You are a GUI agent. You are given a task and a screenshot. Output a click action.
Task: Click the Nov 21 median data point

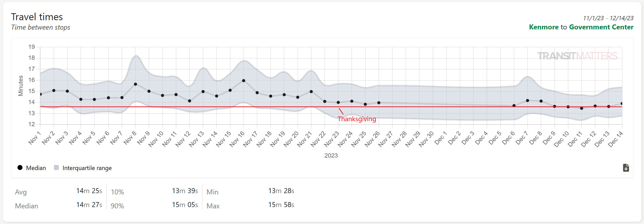[311, 92]
